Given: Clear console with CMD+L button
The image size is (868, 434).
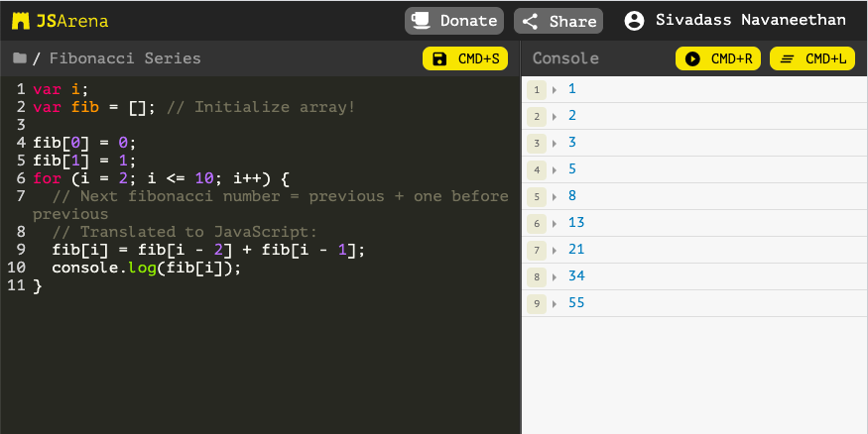Looking at the screenshot, I should click(812, 58).
